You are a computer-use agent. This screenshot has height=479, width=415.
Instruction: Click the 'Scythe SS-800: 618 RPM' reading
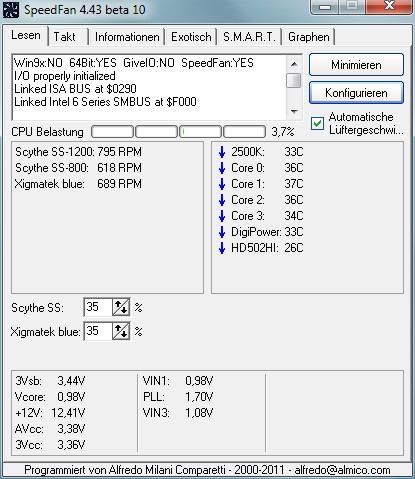pyautogui.click(x=78, y=168)
